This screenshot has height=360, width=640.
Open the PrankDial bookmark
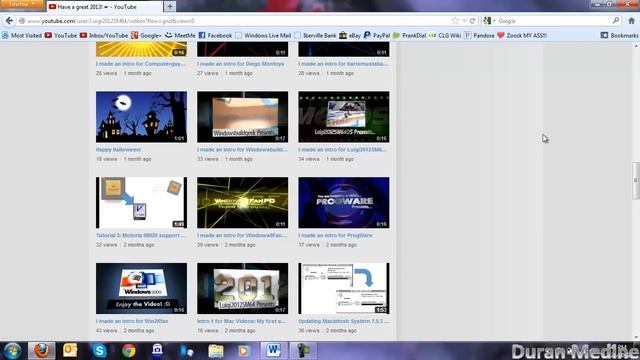(x=409, y=36)
